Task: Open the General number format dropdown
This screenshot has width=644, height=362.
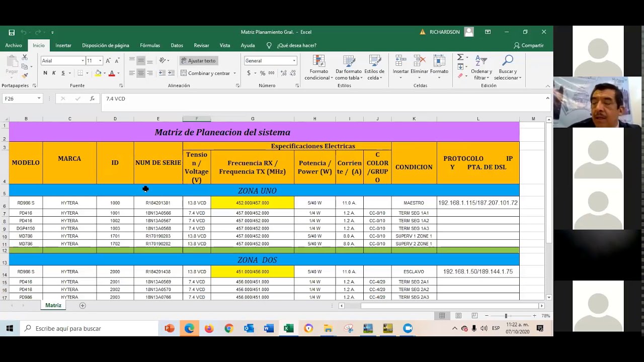Action: pyautogui.click(x=294, y=61)
